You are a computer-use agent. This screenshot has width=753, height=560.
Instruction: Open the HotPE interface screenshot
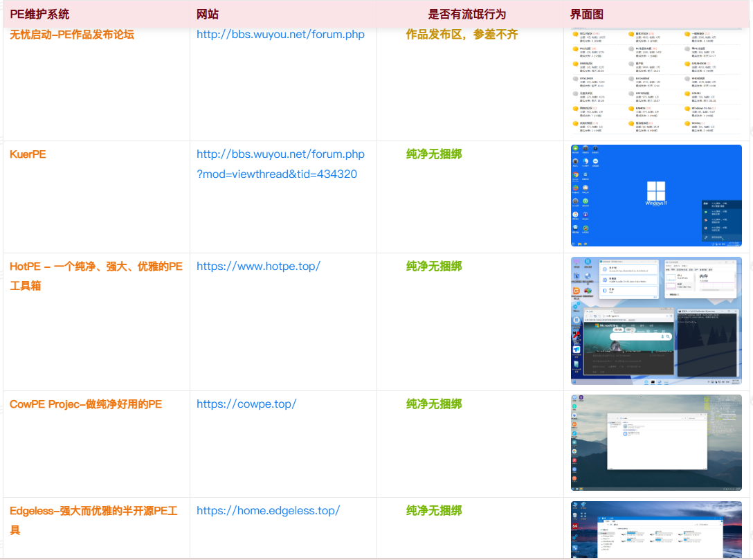[x=656, y=321]
